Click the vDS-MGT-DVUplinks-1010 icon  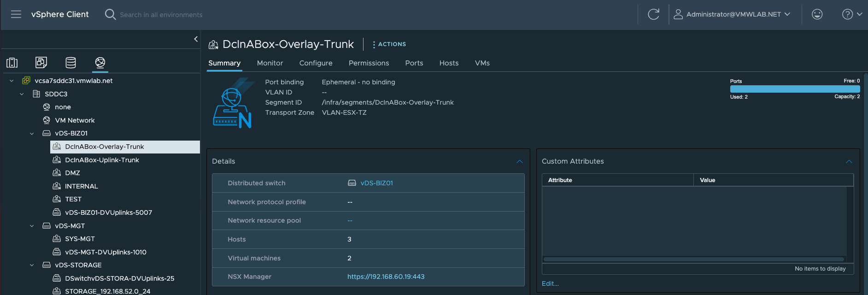click(x=57, y=252)
